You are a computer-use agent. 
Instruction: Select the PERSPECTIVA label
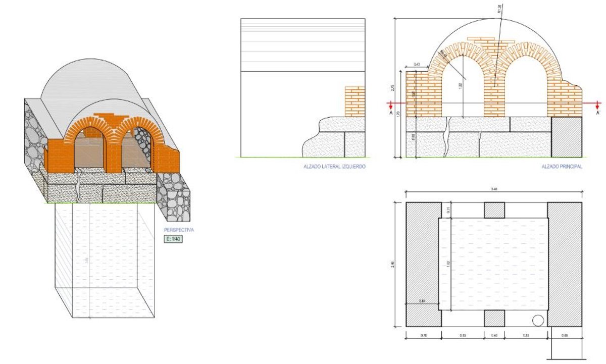178,230
